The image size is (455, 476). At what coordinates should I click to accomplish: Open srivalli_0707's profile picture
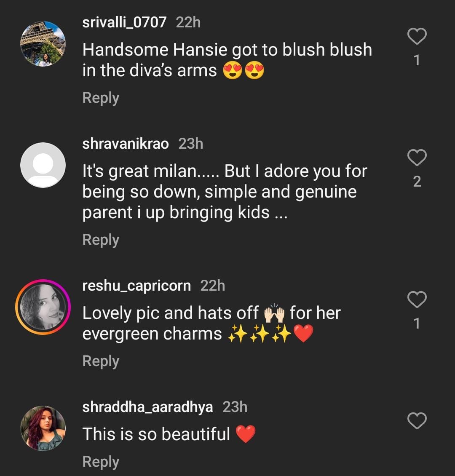tap(43, 44)
